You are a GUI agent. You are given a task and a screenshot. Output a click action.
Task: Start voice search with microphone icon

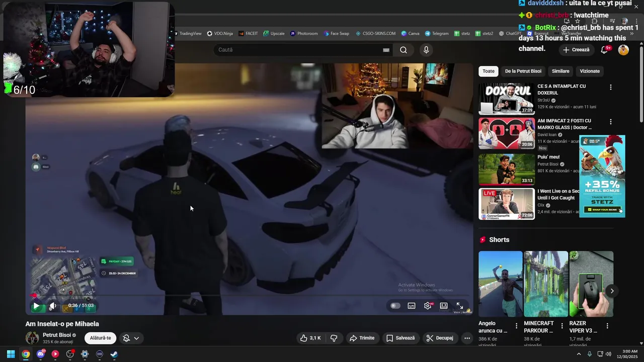(426, 50)
